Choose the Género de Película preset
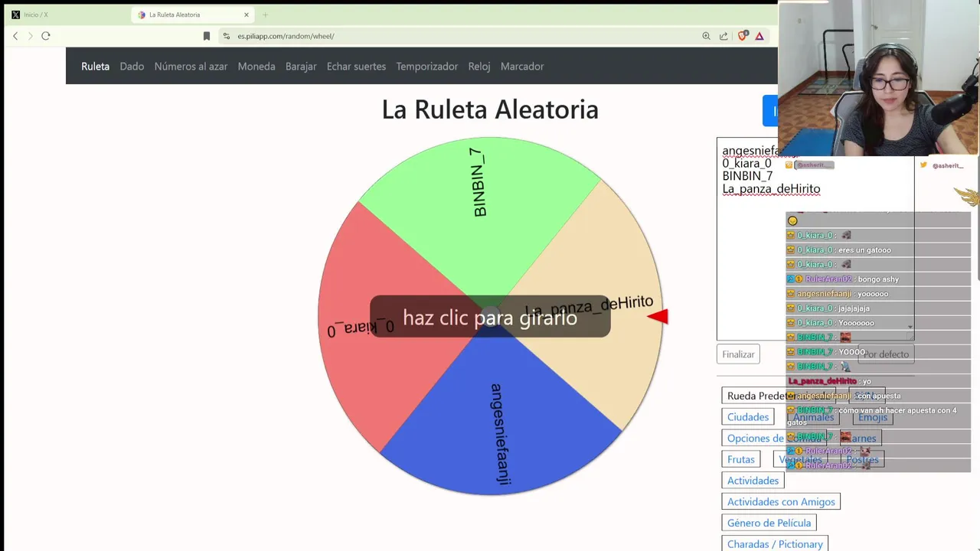The height and width of the screenshot is (551, 980). 769,523
